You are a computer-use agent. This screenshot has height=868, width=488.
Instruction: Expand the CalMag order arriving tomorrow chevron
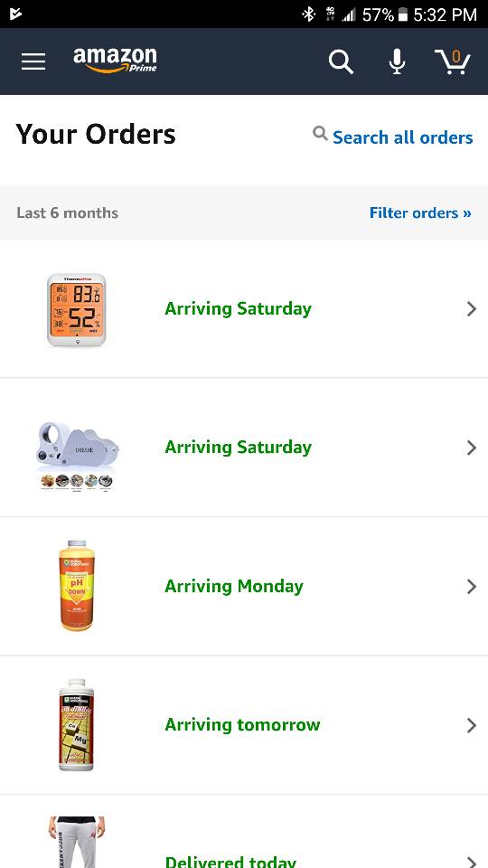[x=472, y=725]
